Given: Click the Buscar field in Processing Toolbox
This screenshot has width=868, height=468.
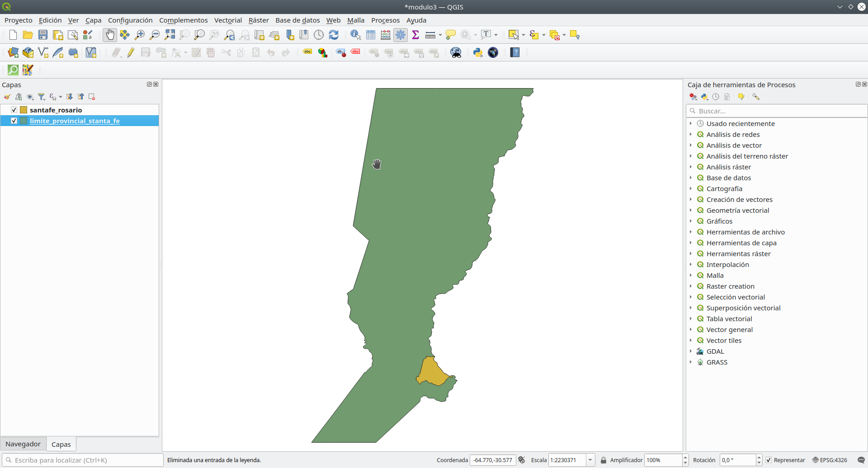Looking at the screenshot, I should 777,111.
